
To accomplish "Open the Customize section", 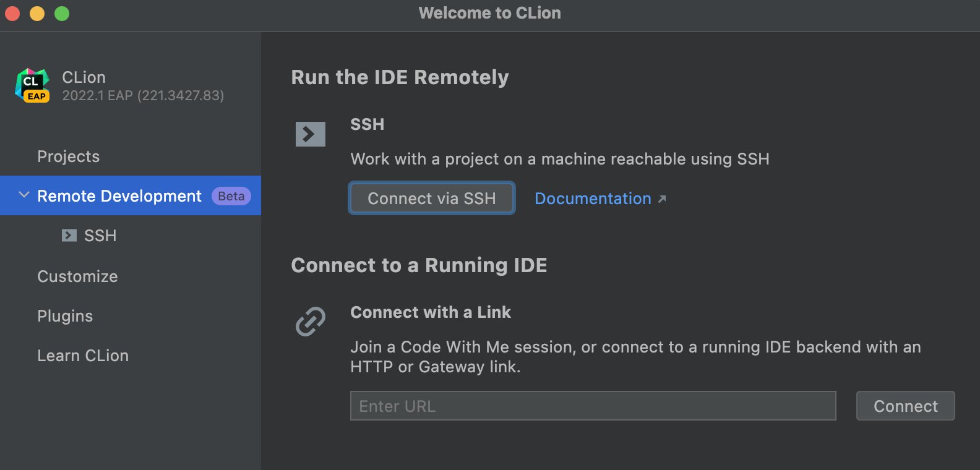I will pyautogui.click(x=77, y=276).
